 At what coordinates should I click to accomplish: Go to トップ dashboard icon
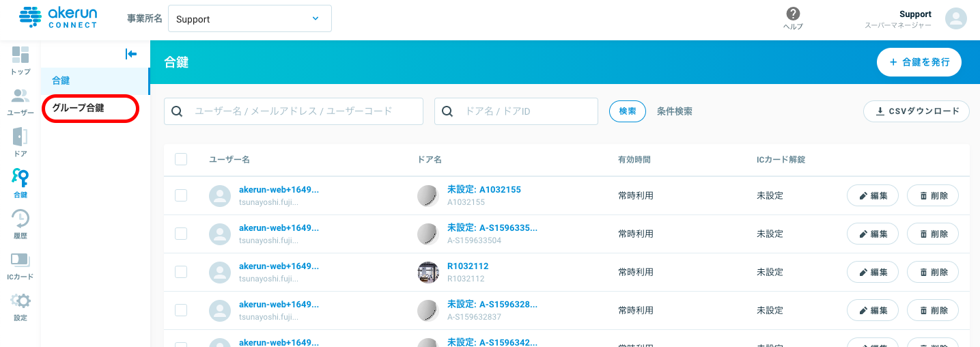(x=20, y=60)
